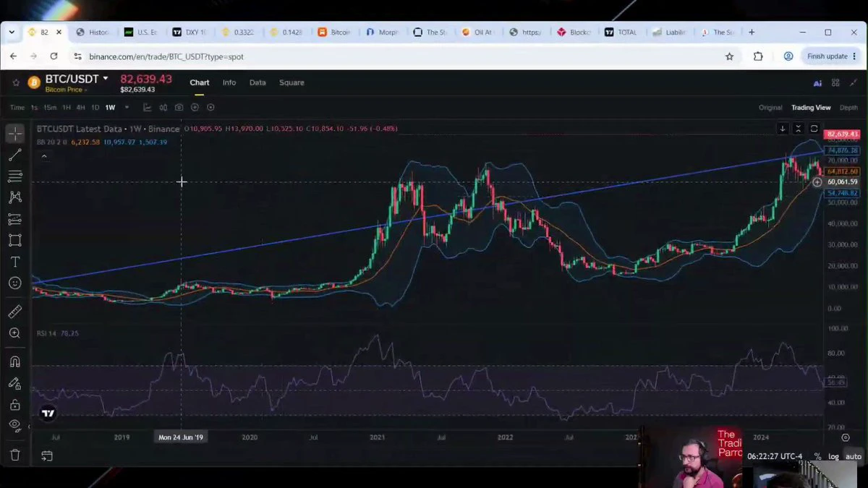Image resolution: width=868 pixels, height=488 pixels.
Task: Open the go-to-date calendar icon
Action: click(47, 455)
